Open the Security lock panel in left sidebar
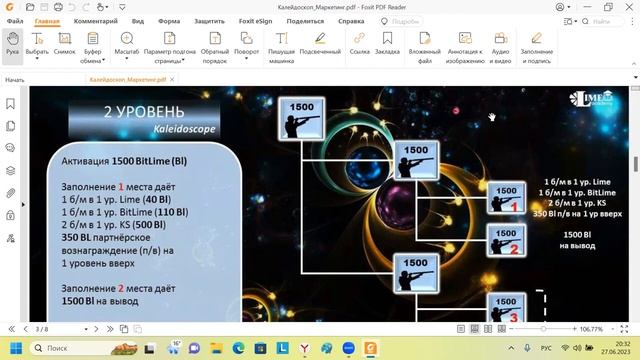 pyautogui.click(x=11, y=216)
